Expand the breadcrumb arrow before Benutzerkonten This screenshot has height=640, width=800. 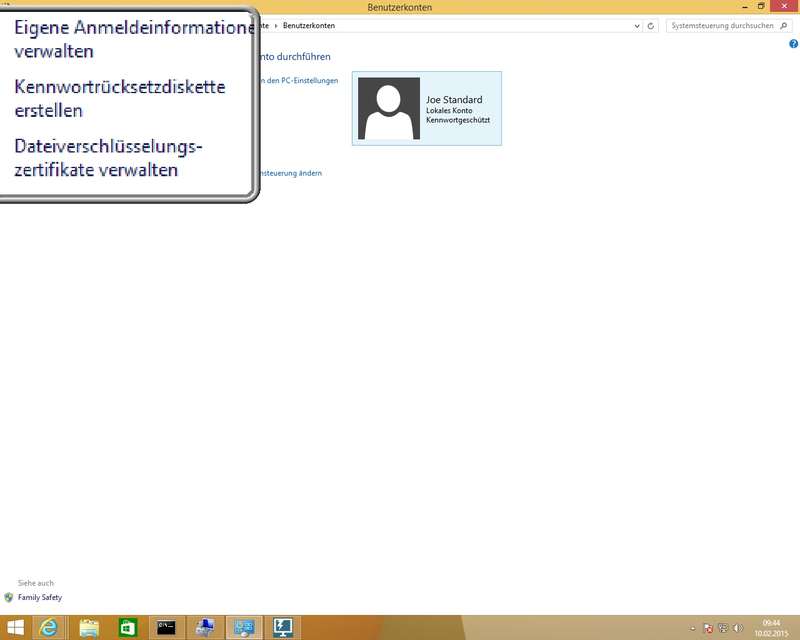point(276,26)
